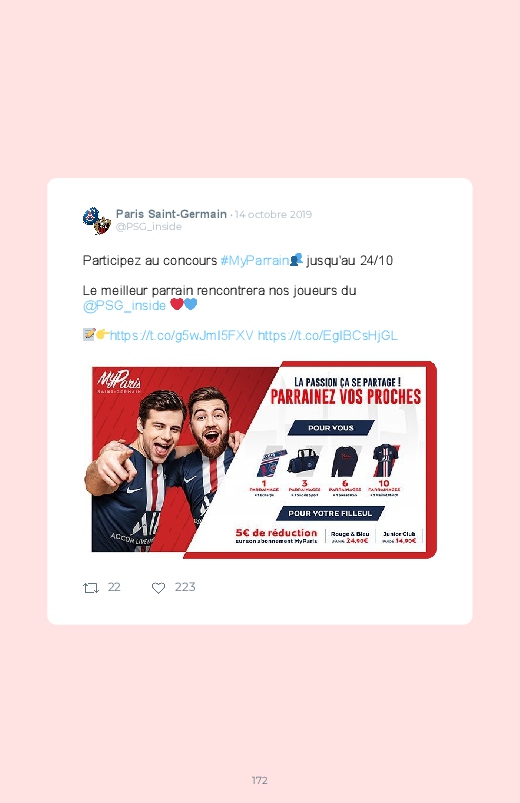Open the t.co/g5wJmI5FXV link
520x803 pixels.
pyautogui.click(x=181, y=335)
